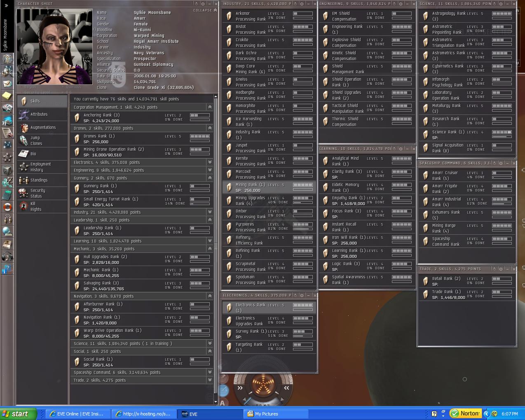Switch to 'EVE Online | EVE Insi...' taskbar window
This screenshot has height=420, width=525.
[77, 414]
